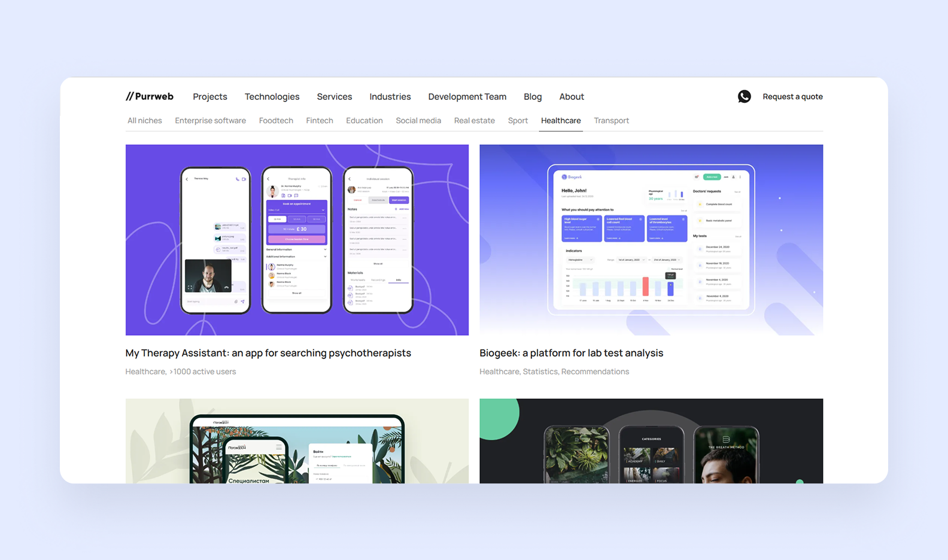Go to Development Team page
The image size is (948, 560).
click(467, 97)
